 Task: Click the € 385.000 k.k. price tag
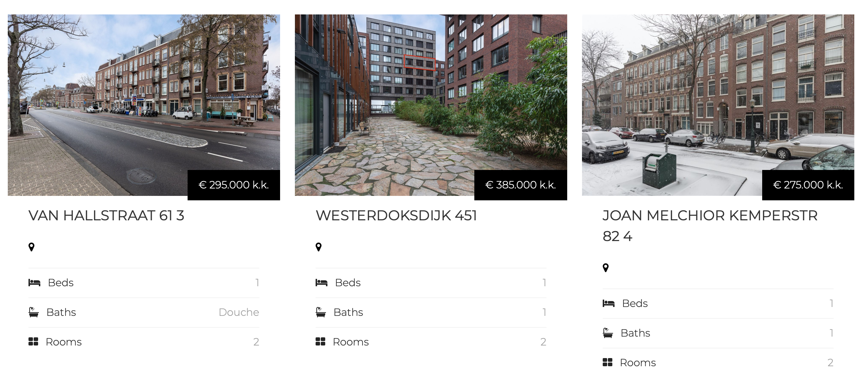(x=521, y=185)
